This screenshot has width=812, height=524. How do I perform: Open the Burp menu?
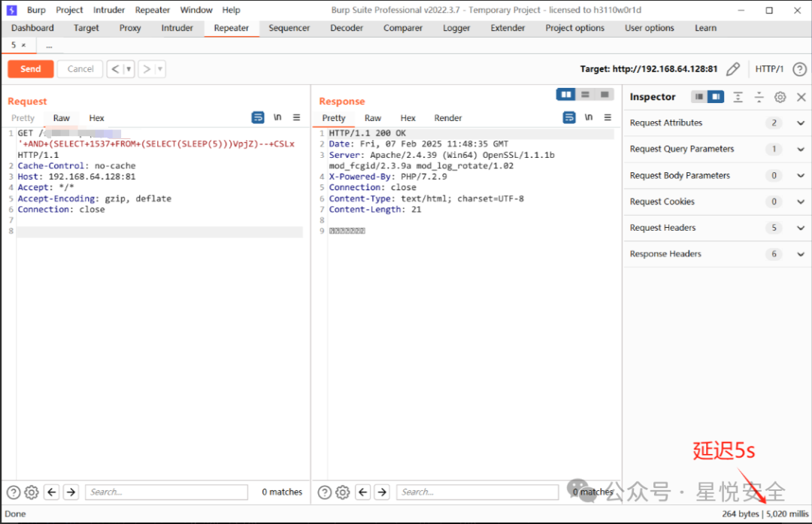(36, 10)
